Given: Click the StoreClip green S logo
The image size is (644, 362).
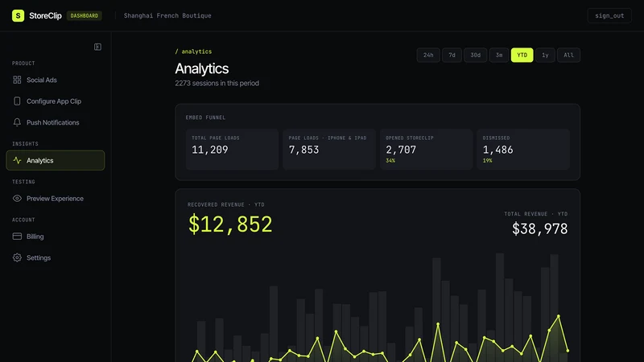Looking at the screenshot, I should click(x=18, y=15).
